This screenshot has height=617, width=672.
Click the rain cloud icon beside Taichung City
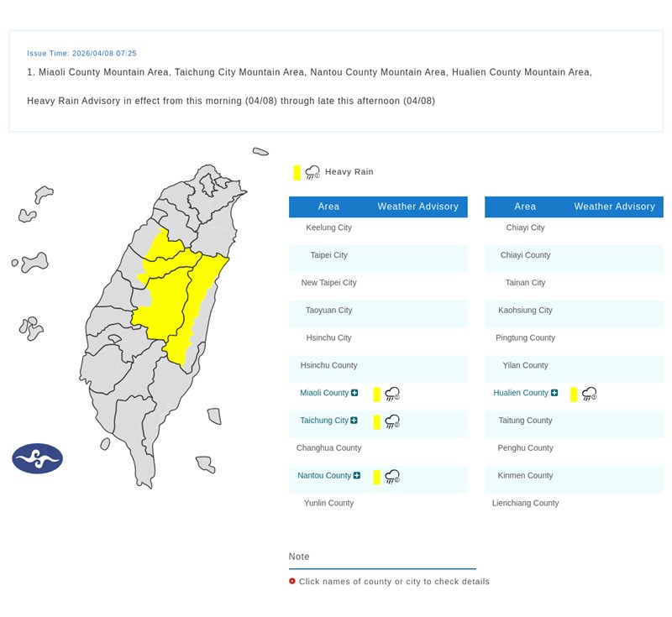[392, 421]
